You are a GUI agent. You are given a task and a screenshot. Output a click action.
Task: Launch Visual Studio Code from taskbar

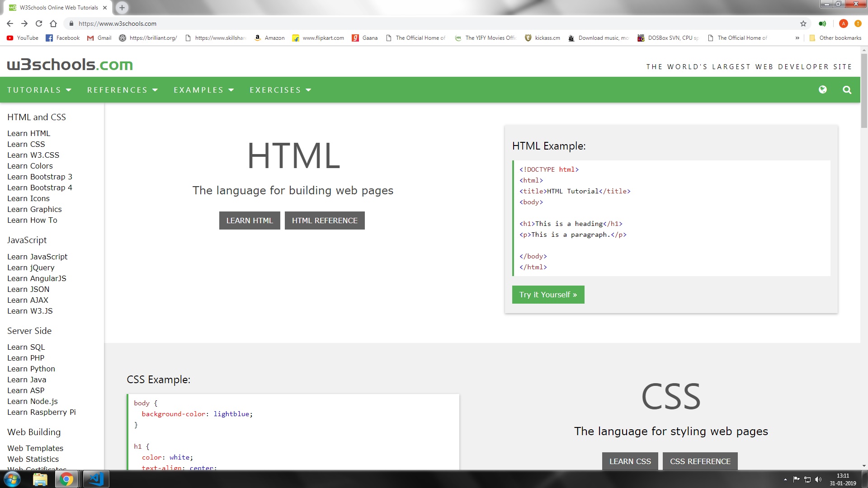(x=96, y=479)
